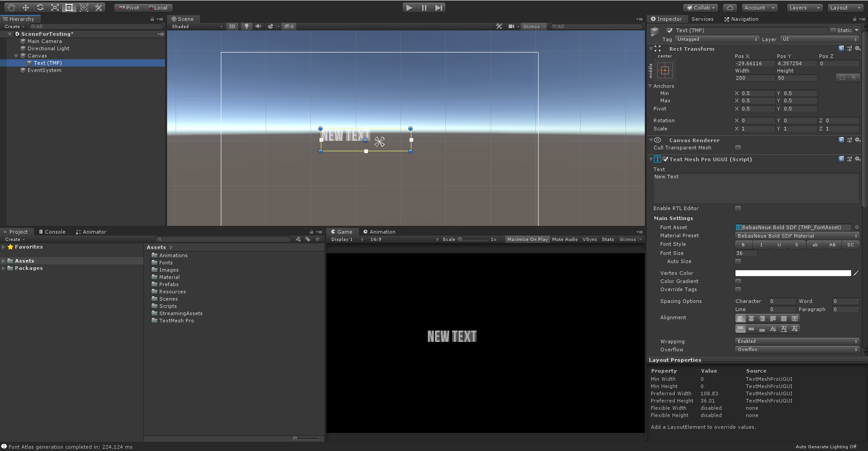The width and height of the screenshot is (868, 451).
Task: Set bottom vertical text alignment
Action: 762,329
